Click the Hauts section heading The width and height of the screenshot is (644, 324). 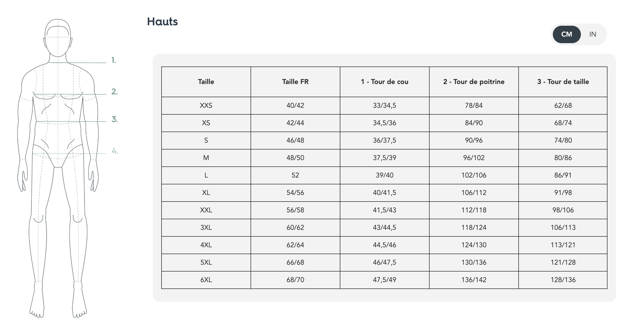tap(162, 22)
